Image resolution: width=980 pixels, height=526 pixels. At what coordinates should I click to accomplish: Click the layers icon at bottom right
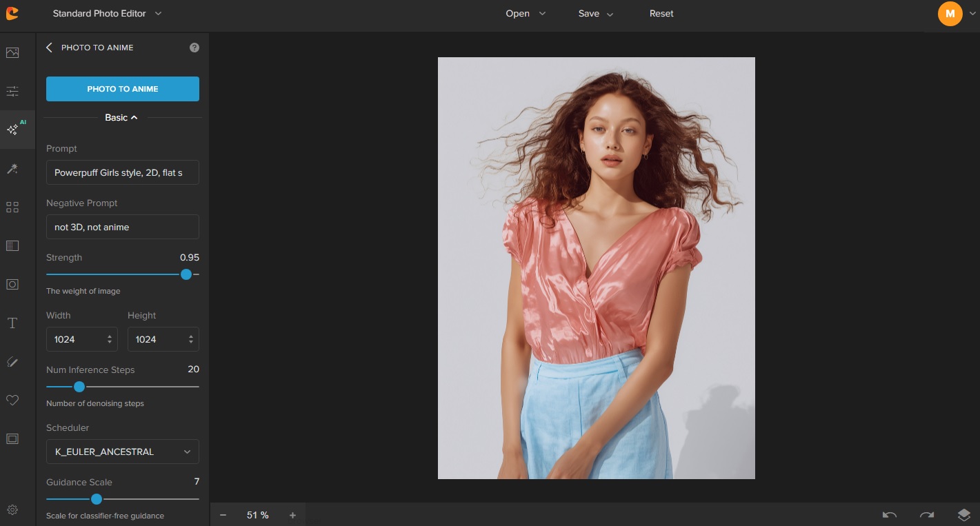pyautogui.click(x=963, y=515)
